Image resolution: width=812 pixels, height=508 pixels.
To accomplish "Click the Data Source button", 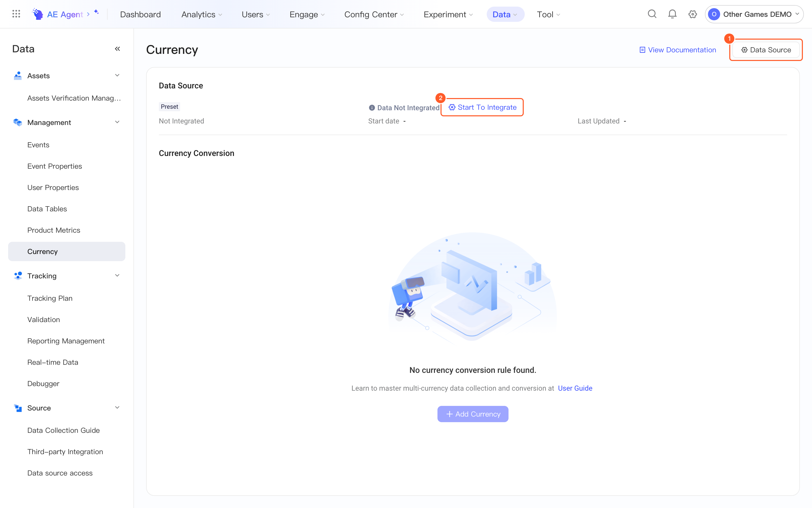I will click(x=766, y=50).
